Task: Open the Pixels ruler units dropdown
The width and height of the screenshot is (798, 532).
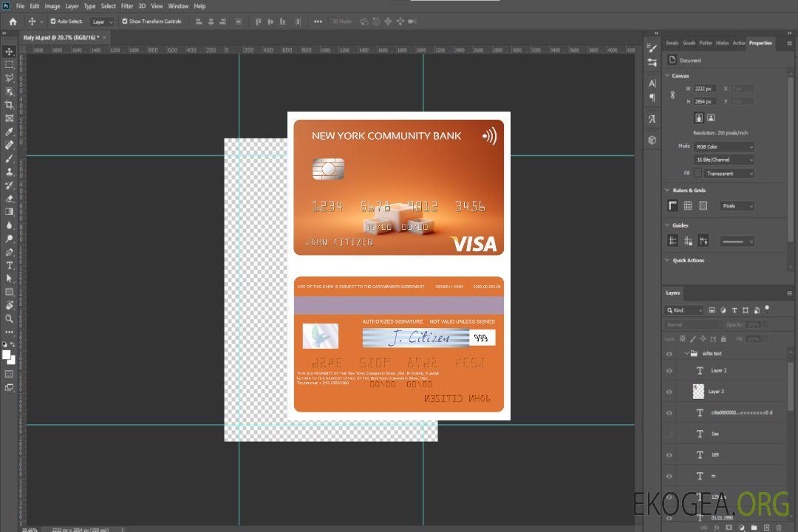Action: [x=737, y=206]
